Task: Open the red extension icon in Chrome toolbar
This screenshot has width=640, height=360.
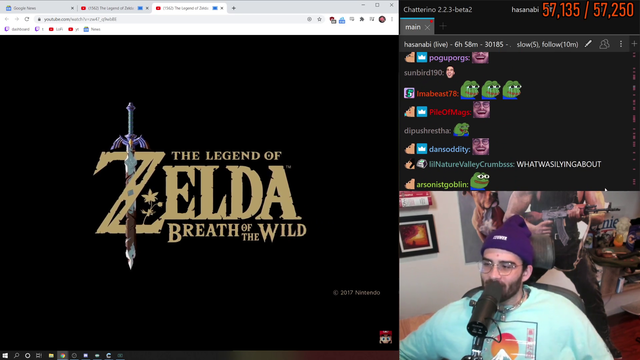Action: point(332,20)
